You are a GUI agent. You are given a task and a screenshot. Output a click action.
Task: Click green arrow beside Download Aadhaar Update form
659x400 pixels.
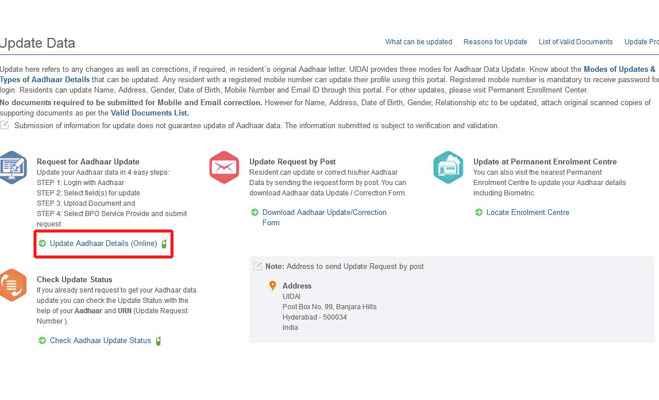click(255, 212)
